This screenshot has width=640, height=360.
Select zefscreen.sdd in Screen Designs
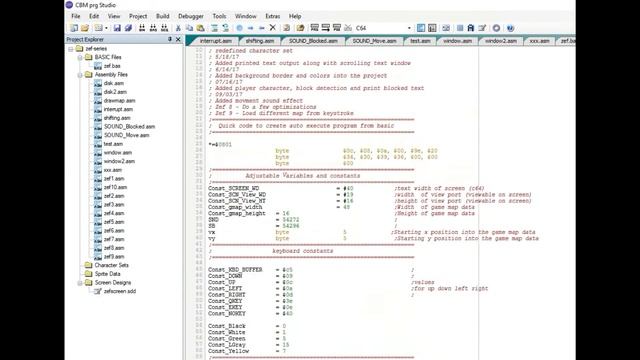click(x=120, y=291)
